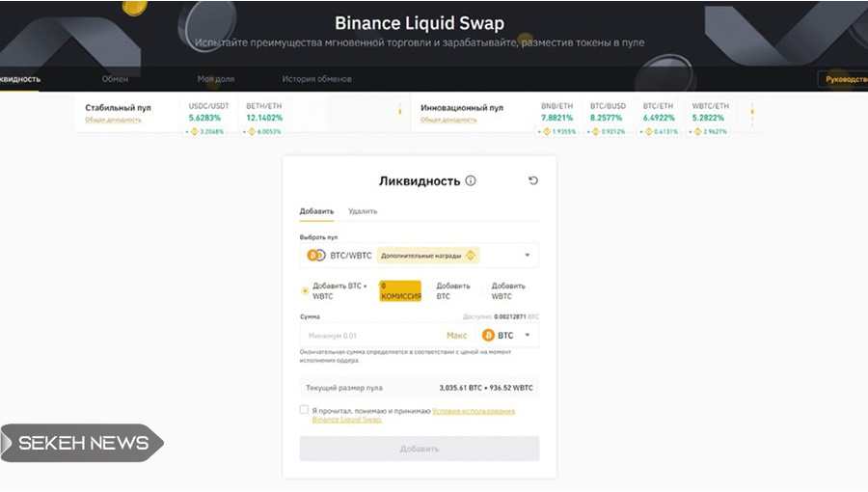Click the three-dot icon after the BETH/ETH pool card

(399, 109)
